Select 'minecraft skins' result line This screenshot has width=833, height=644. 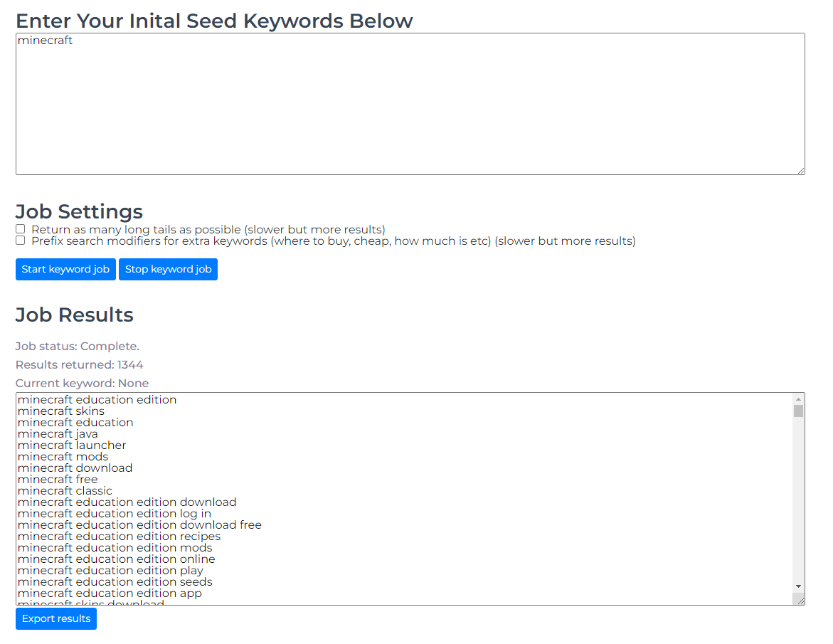(61, 411)
